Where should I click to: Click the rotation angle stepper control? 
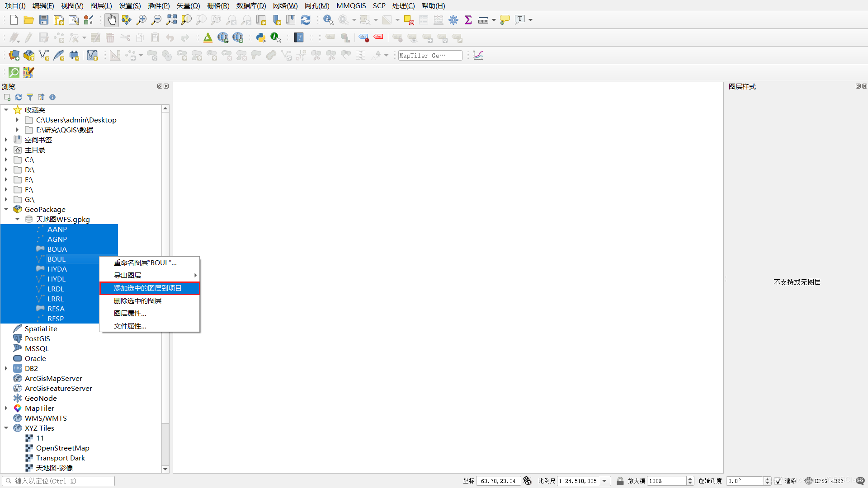769,481
